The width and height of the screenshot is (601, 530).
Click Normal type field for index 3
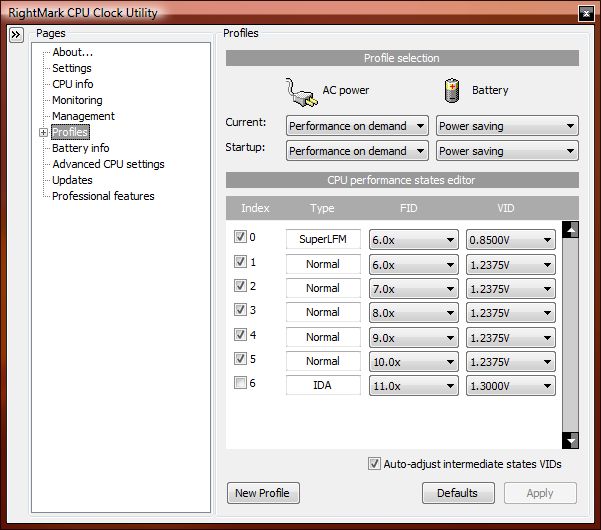coord(323,312)
